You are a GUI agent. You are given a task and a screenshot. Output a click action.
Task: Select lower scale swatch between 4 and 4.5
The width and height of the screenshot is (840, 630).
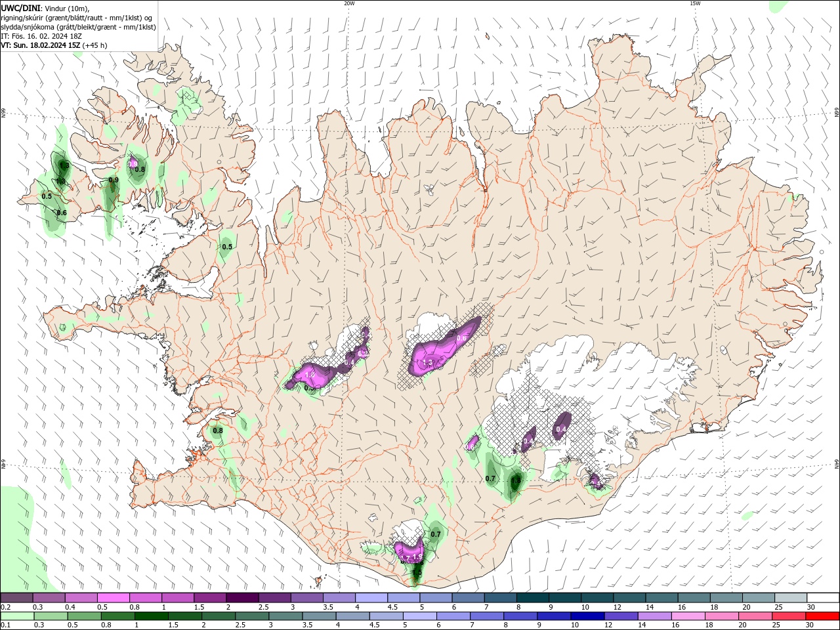352,616
